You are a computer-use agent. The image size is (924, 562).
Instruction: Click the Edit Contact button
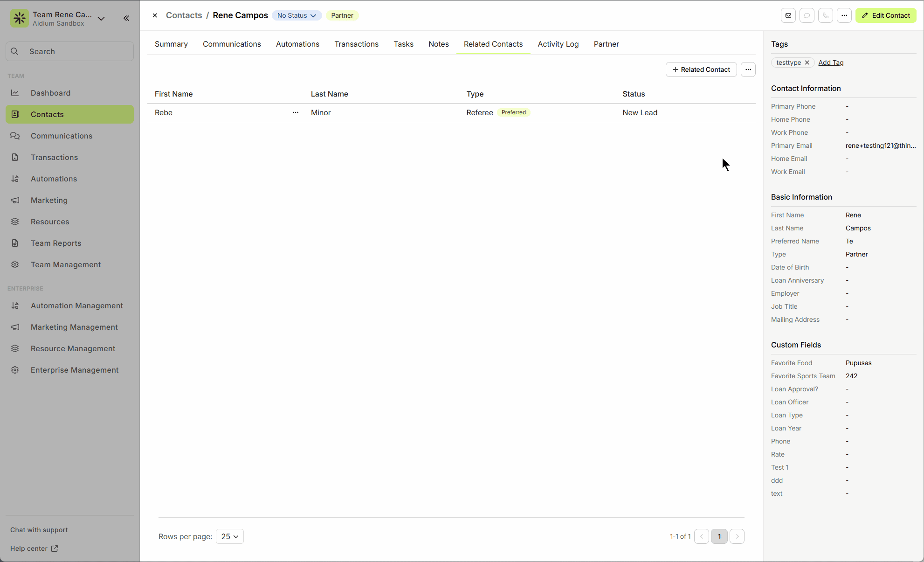(886, 15)
